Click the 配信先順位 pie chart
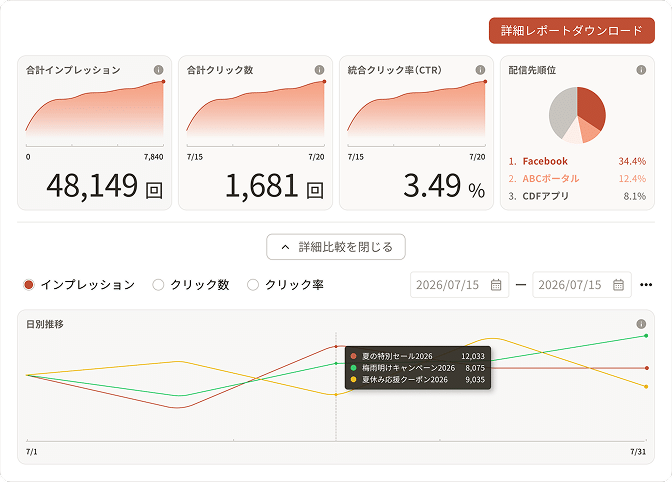This screenshot has width=672, height=482. (577, 115)
